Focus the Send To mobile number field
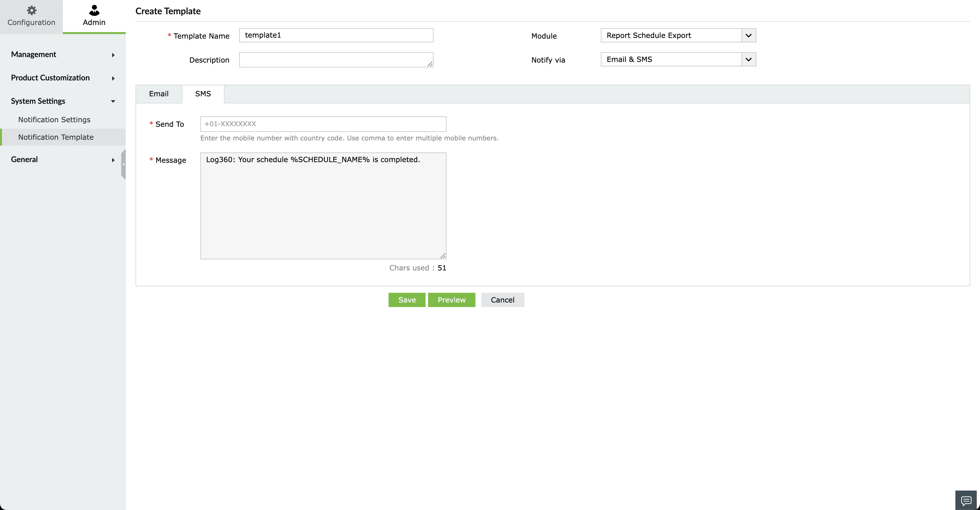This screenshot has width=980, height=510. [x=323, y=124]
